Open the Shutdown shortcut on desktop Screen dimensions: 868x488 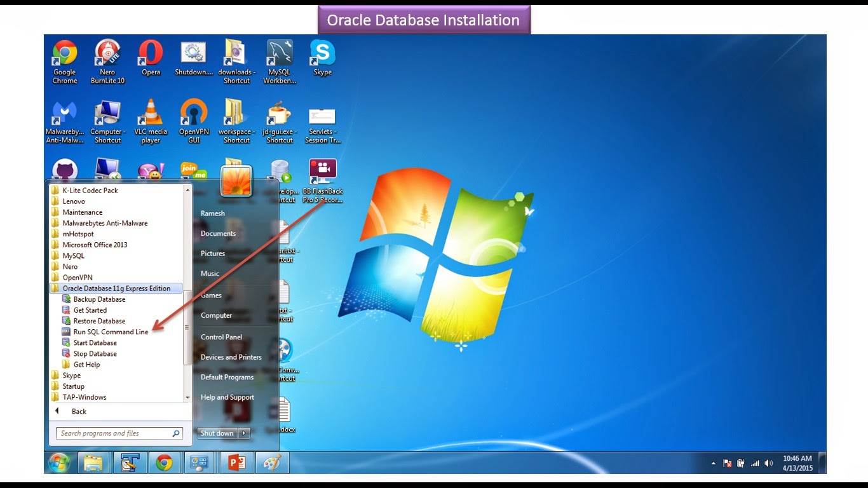point(193,58)
